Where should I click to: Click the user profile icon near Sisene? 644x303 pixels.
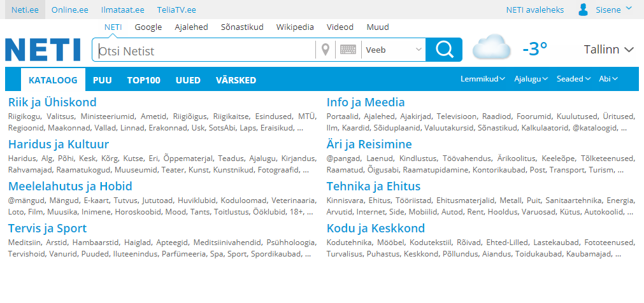[x=583, y=10]
